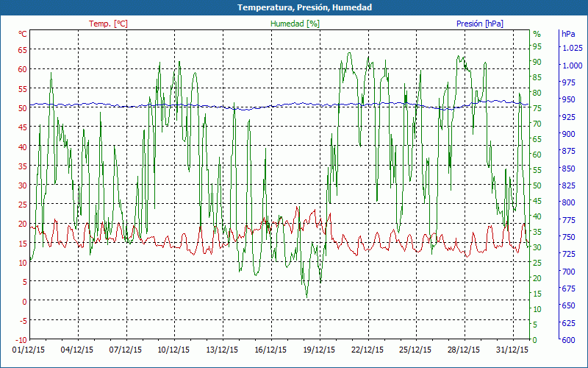
Task: Select the red 'Temp. [°C]' legend label
Action: tap(108, 24)
